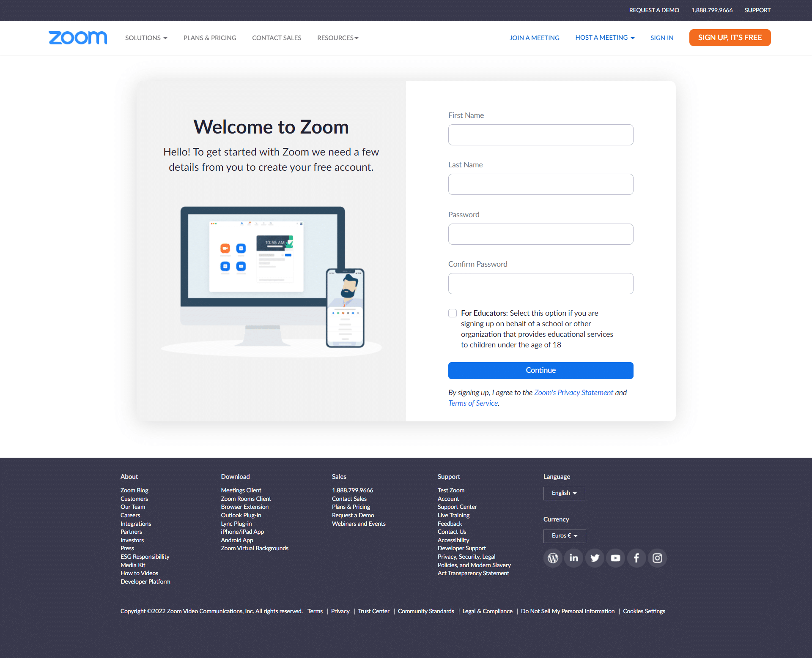Open the Zoom Blog footer link
The height and width of the screenshot is (658, 812).
(x=134, y=490)
